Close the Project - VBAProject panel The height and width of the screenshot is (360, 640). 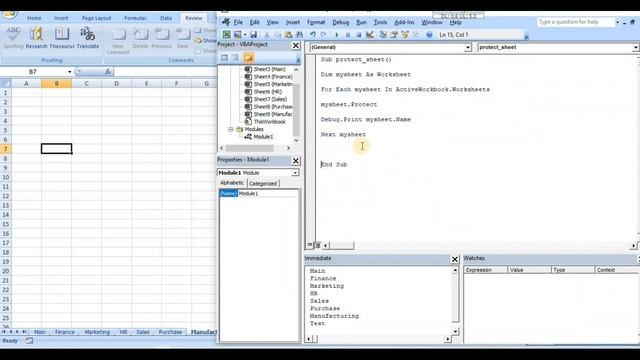(296, 45)
